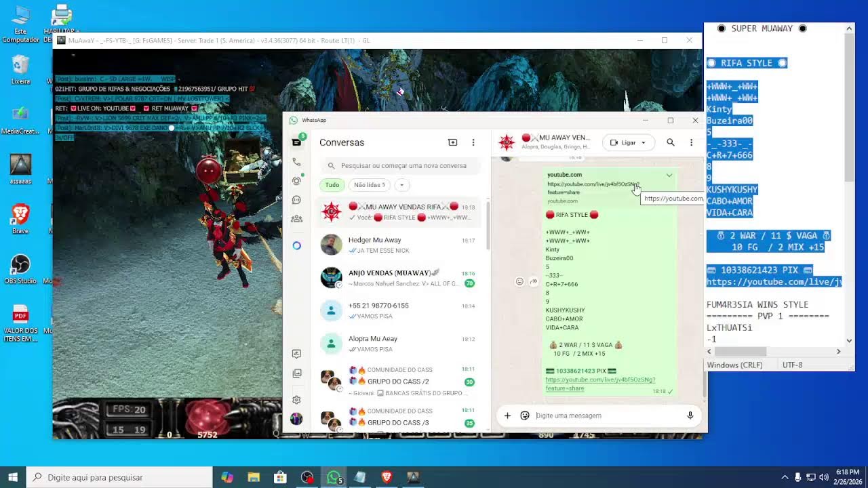Open the Ligar call dropdown
This screenshot has height=488, width=868.
[629, 142]
